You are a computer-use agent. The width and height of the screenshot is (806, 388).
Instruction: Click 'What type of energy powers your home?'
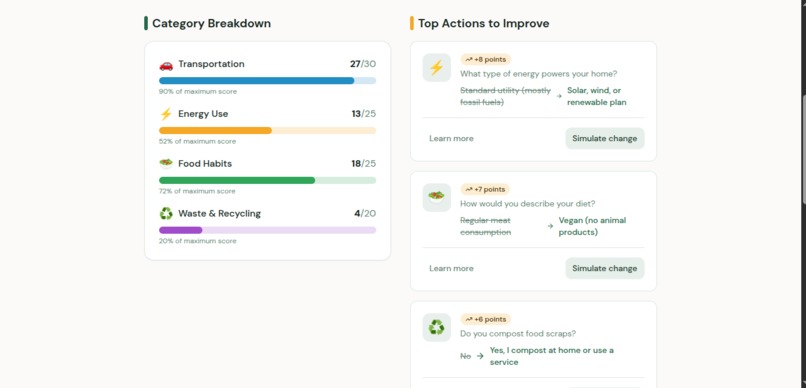coord(539,74)
